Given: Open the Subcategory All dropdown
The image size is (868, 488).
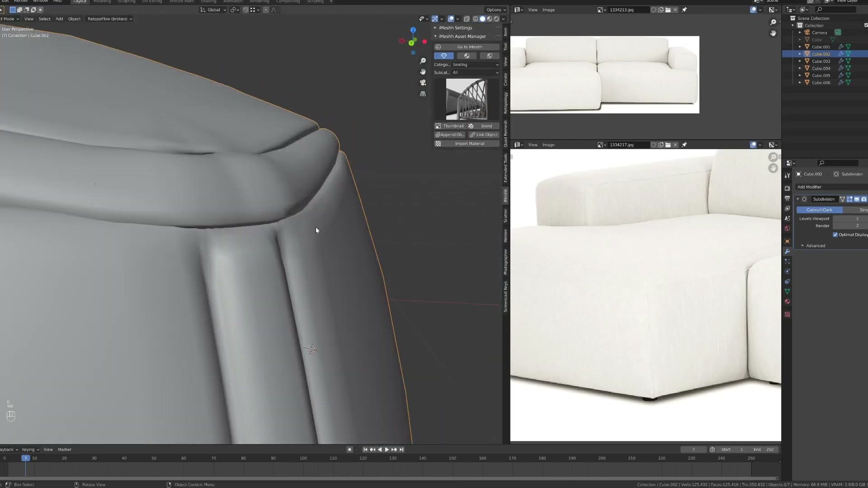Looking at the screenshot, I should pos(476,73).
